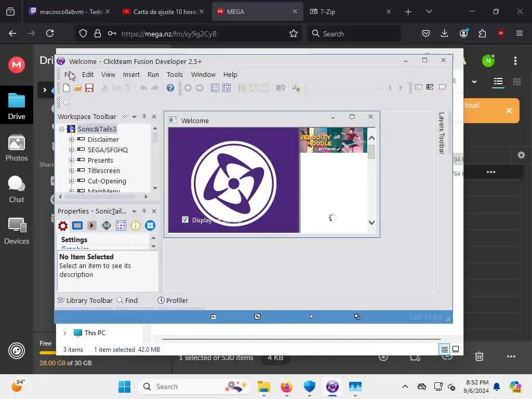The image size is (532, 399).
Task: Click the Storyboard Editor toolbar icon
Action: 215,88
